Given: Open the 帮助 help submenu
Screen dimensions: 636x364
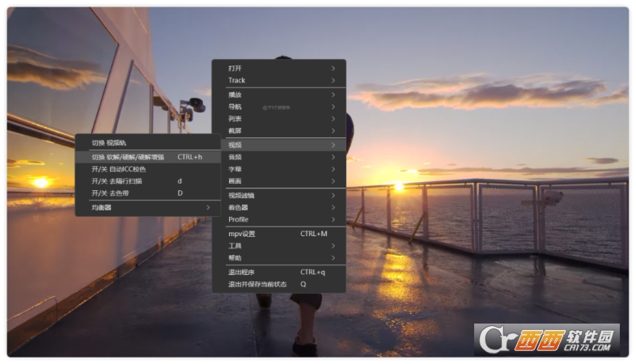Looking at the screenshot, I should pyautogui.click(x=278, y=258).
